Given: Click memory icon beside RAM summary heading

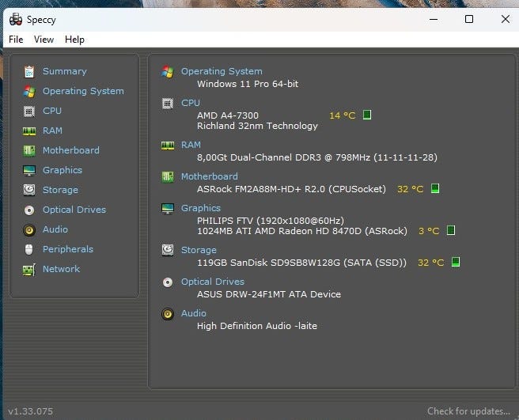Looking at the screenshot, I should click(168, 146).
